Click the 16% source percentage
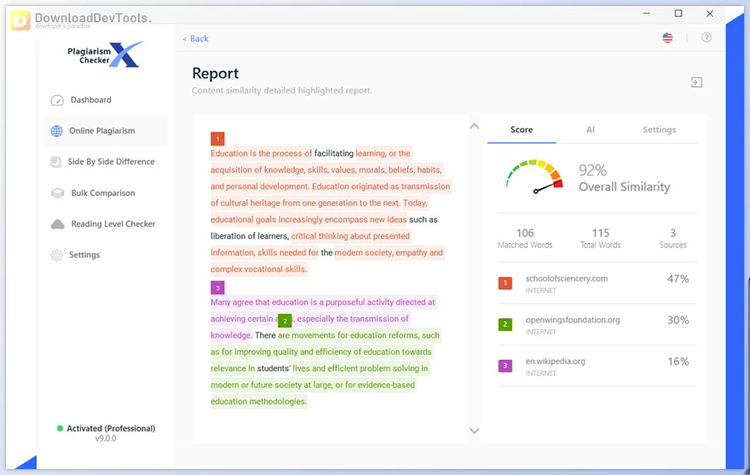Viewport: 750px width, 475px height. (678, 362)
